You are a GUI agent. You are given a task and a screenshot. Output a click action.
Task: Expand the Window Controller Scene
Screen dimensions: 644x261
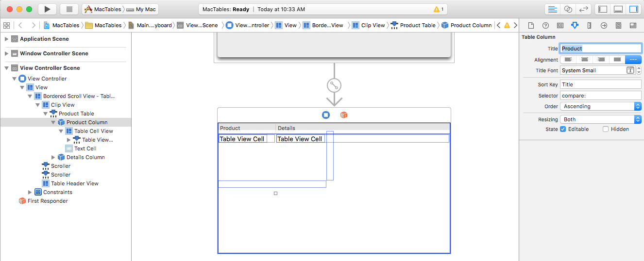(x=6, y=53)
